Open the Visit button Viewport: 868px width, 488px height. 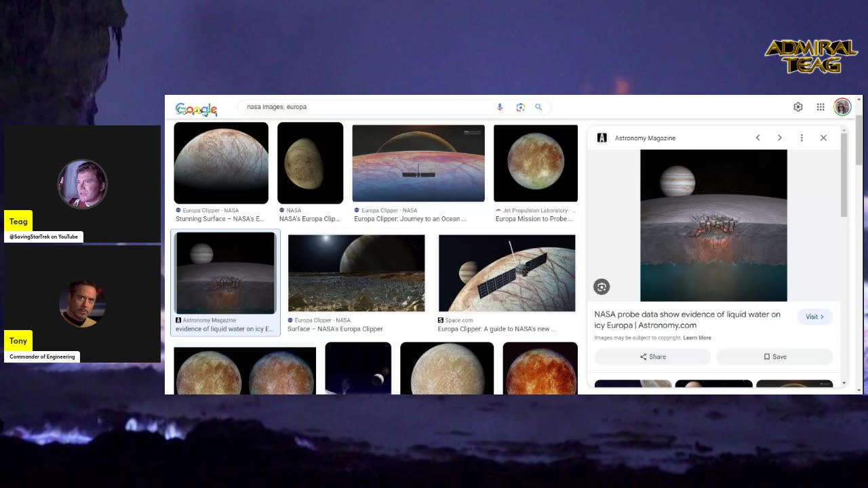[x=815, y=317]
